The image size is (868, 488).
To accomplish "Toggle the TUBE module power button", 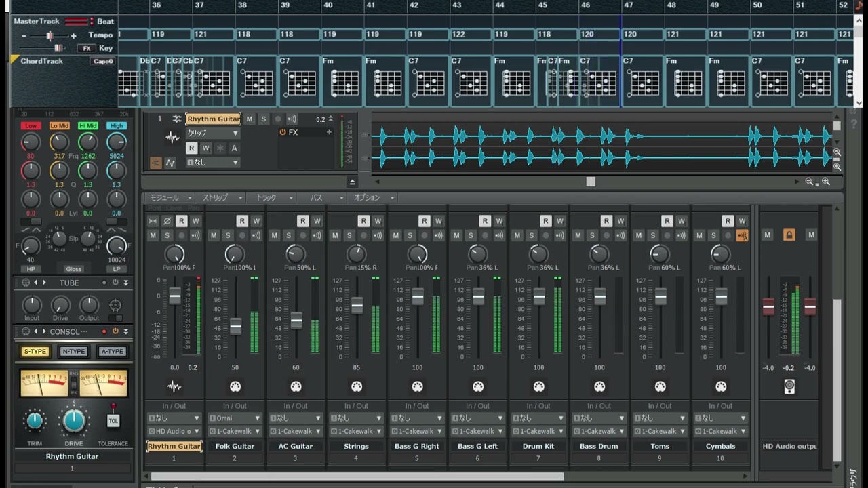I will (115, 283).
